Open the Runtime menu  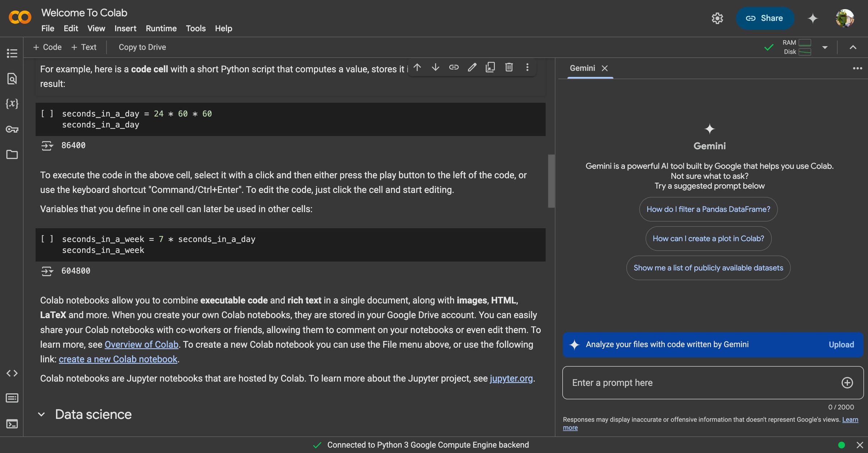coord(161,28)
